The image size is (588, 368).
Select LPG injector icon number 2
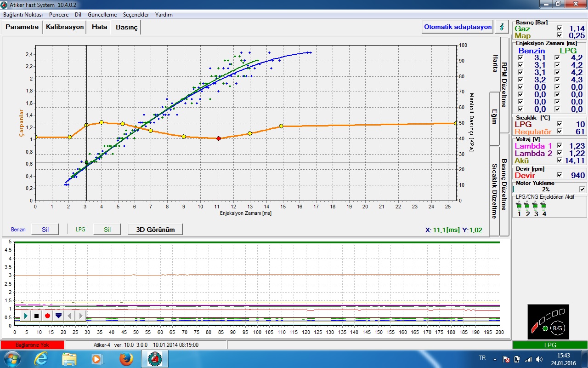pos(527,206)
